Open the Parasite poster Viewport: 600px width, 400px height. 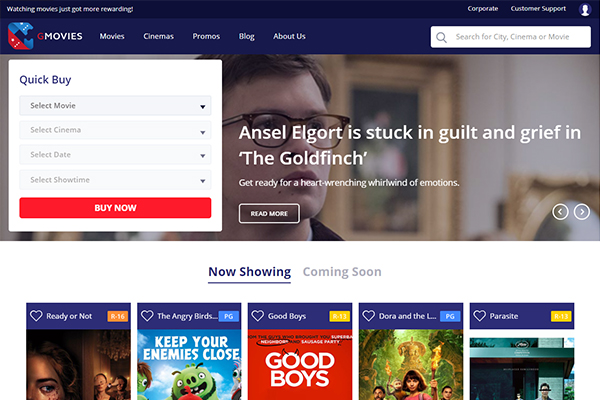(x=522, y=369)
